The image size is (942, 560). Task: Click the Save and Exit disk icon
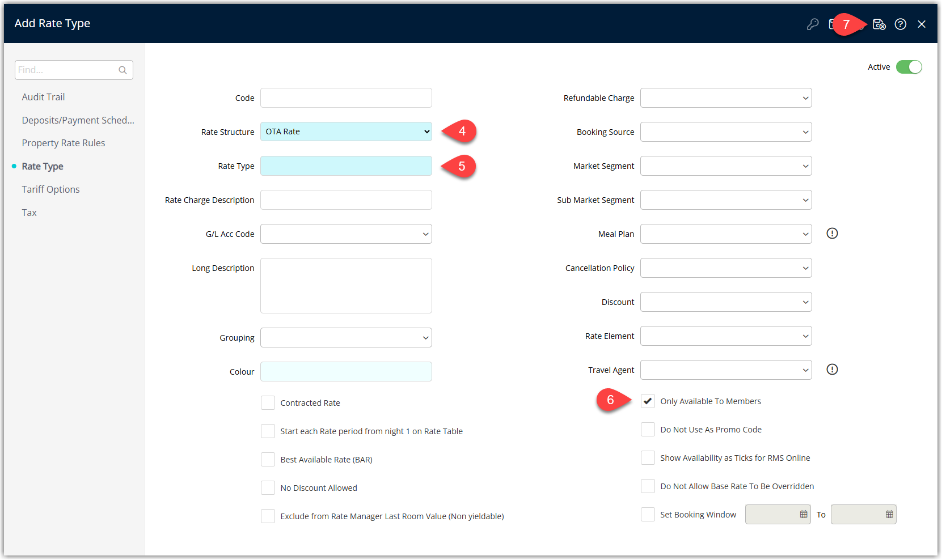coord(879,24)
